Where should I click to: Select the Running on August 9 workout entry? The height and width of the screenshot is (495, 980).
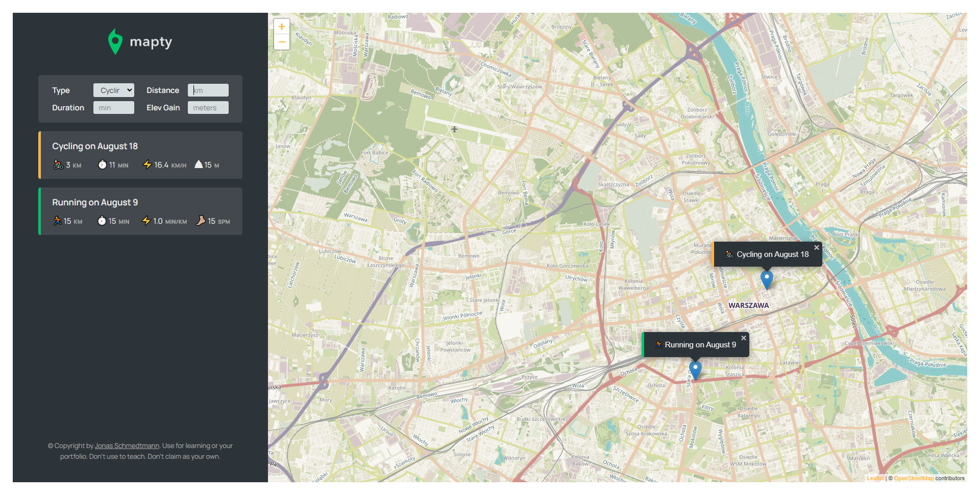pos(140,211)
